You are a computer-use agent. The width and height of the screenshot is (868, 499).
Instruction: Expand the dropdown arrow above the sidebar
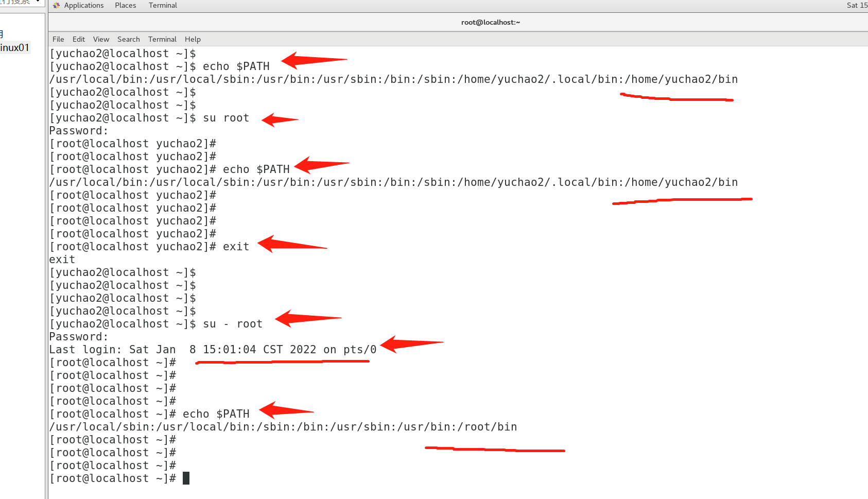(38, 2)
